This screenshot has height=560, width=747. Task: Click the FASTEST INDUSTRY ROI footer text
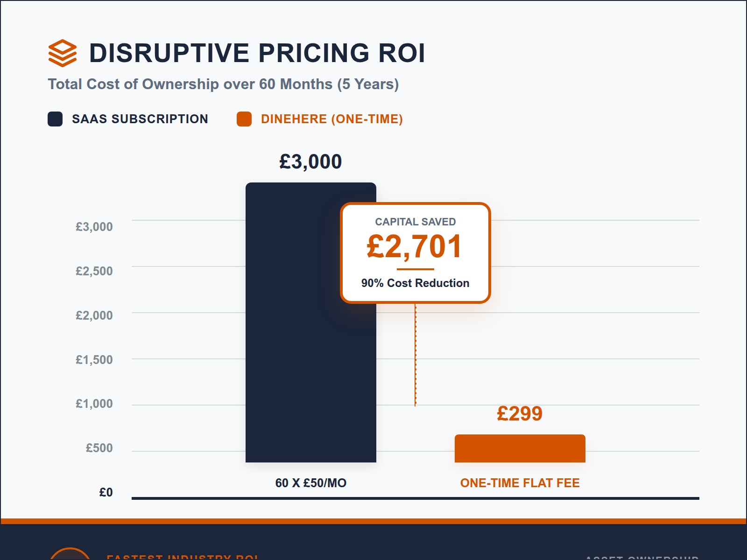pyautogui.click(x=183, y=557)
